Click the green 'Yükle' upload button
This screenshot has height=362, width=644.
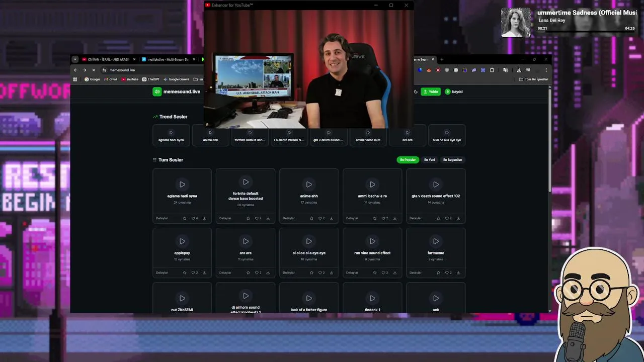(431, 92)
